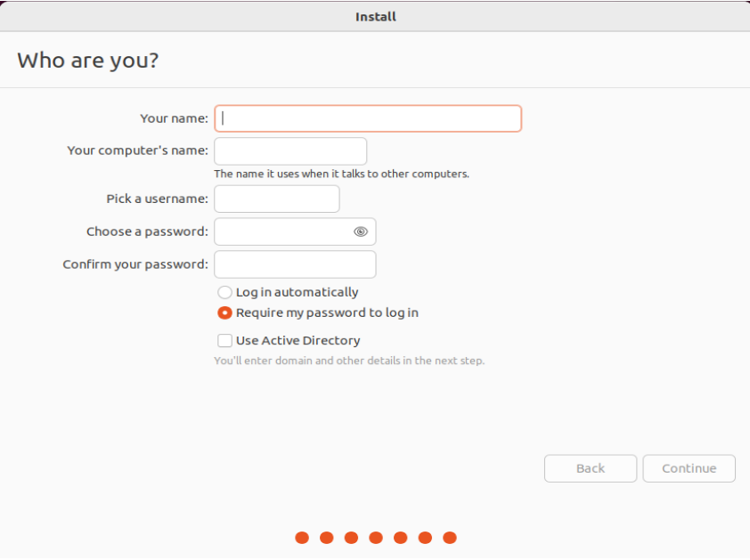Click the 'Who are you?' heading

(x=88, y=61)
